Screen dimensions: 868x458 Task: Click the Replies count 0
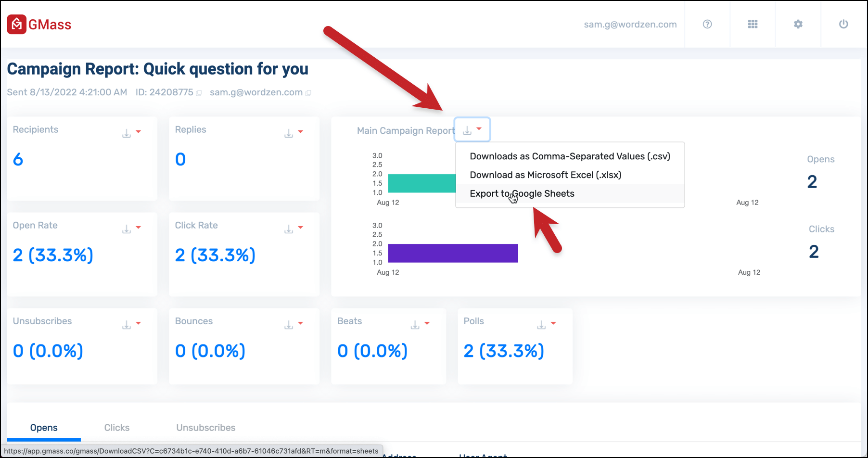(180, 159)
